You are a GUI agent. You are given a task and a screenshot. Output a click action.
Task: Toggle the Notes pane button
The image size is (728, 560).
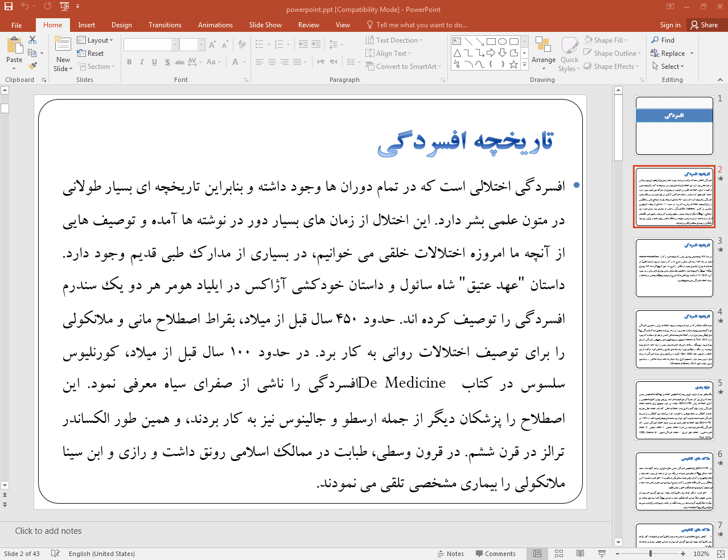click(450, 554)
